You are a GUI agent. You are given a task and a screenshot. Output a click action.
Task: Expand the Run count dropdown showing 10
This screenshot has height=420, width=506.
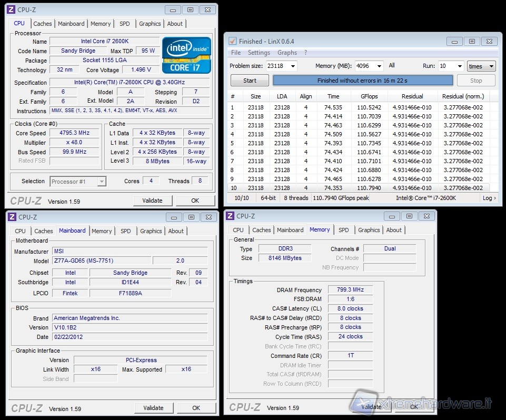click(459, 66)
